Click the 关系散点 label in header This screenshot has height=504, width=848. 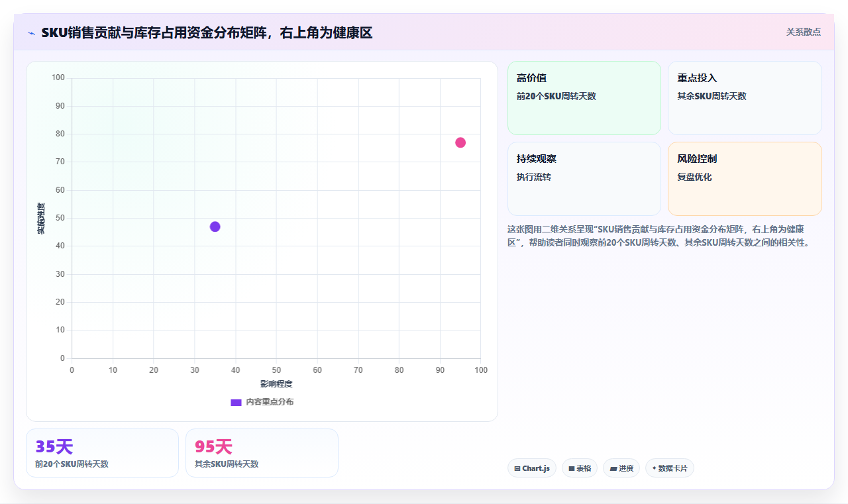804,32
